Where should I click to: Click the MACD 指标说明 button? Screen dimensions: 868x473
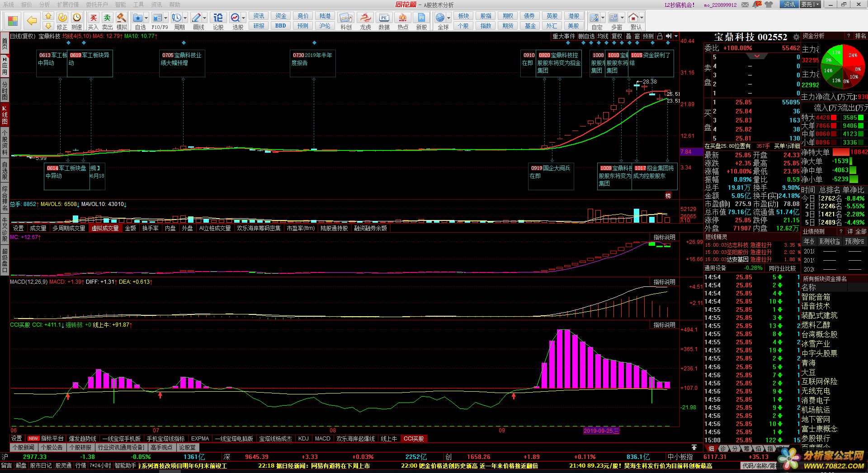point(664,282)
